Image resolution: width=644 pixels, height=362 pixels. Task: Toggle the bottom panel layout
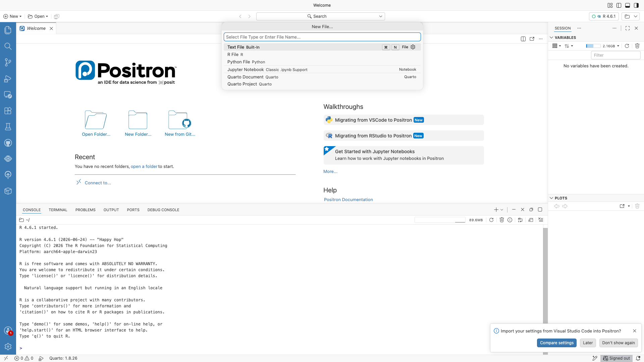point(628,5)
